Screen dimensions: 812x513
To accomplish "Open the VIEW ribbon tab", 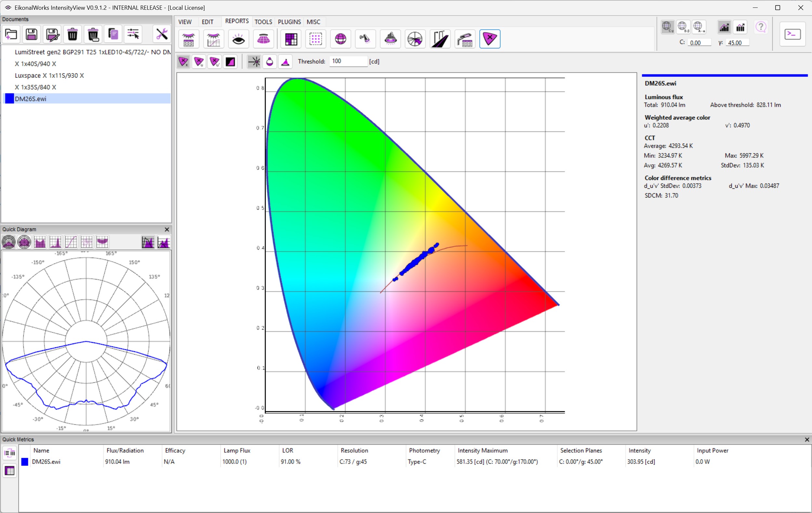I will [x=185, y=22].
